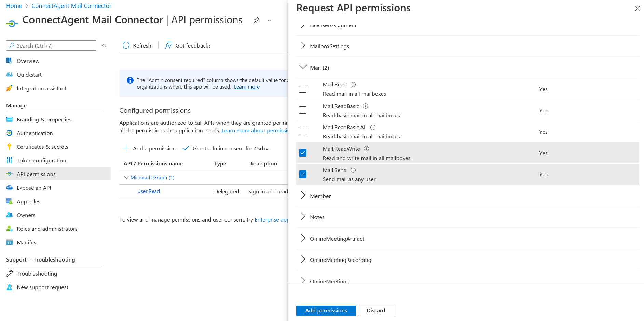Click the Certificates & secrets key icon
The height and width of the screenshot is (321, 644).
(9, 146)
